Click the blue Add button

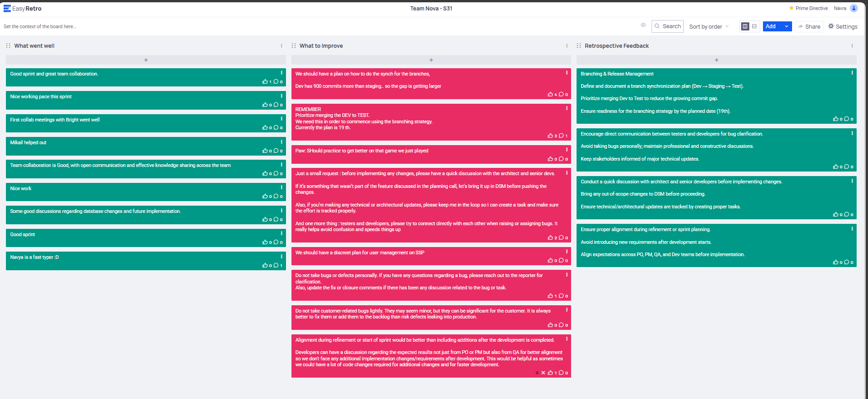pyautogui.click(x=771, y=26)
